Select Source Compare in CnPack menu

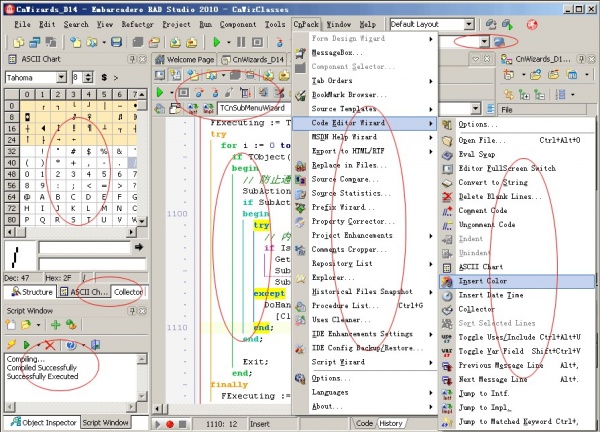coord(339,177)
